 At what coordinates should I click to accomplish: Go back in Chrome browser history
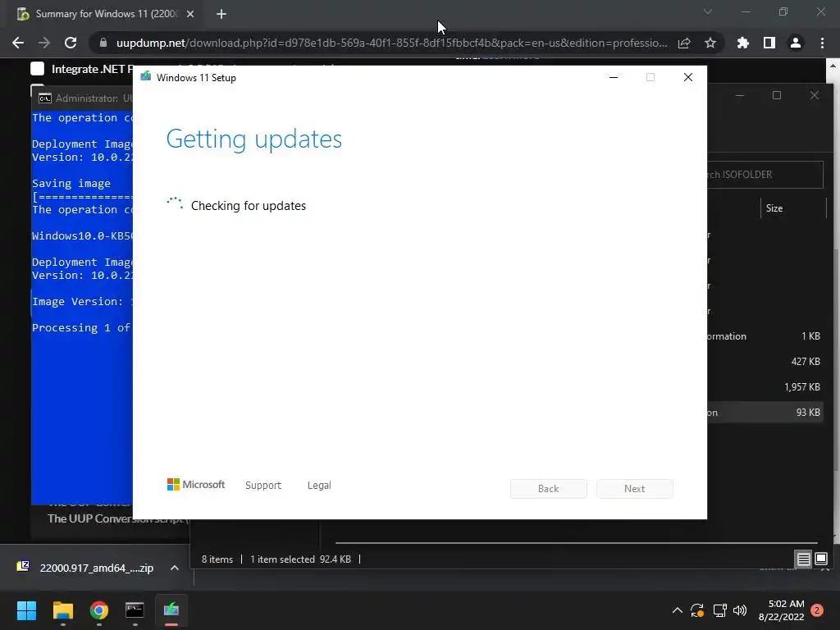pos(18,43)
